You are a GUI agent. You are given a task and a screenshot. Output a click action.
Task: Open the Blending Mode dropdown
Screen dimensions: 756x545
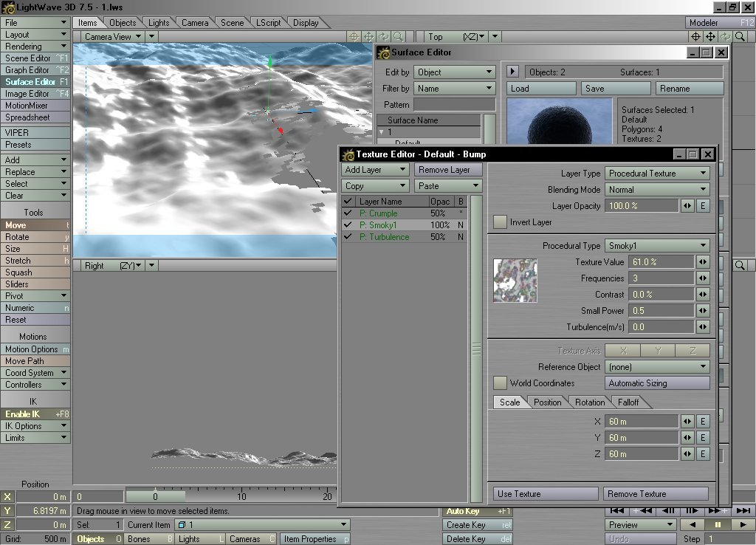(657, 190)
